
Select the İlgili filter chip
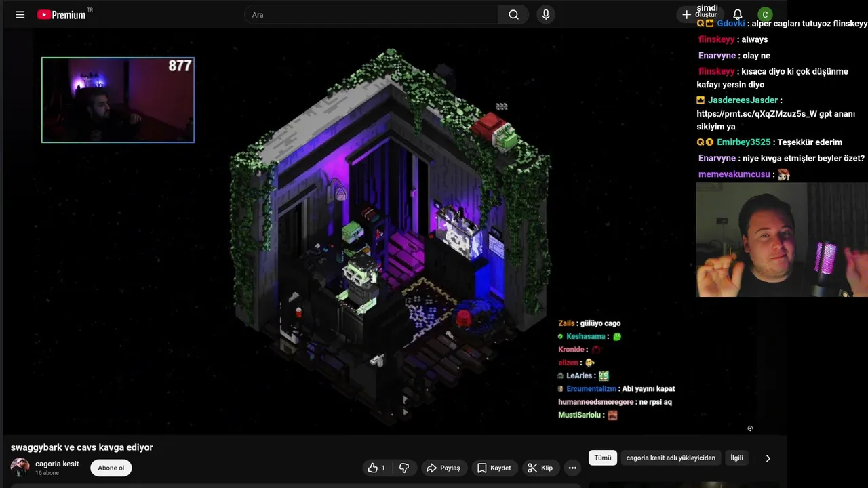click(x=736, y=457)
